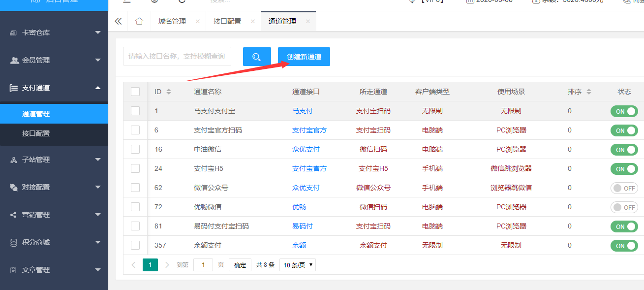Close the 域名管理 tab

point(198,22)
